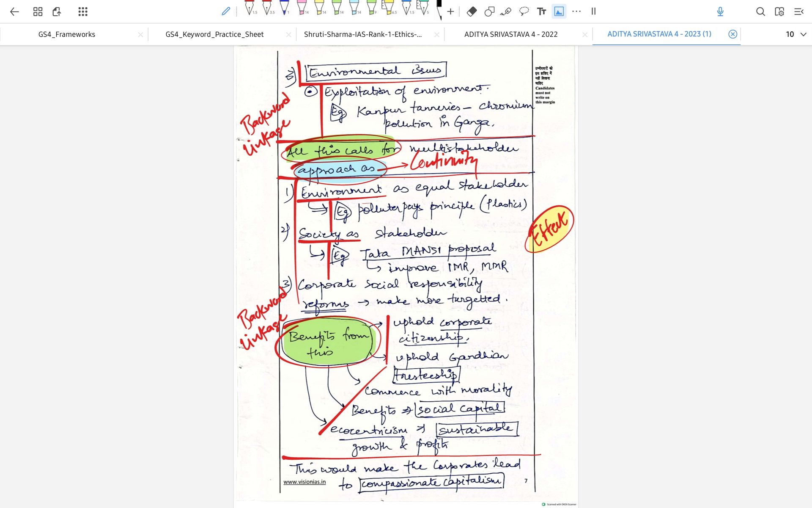Viewport: 812px width, 508px height.
Task: Open page thumbnails grid view
Action: pyautogui.click(x=38, y=11)
